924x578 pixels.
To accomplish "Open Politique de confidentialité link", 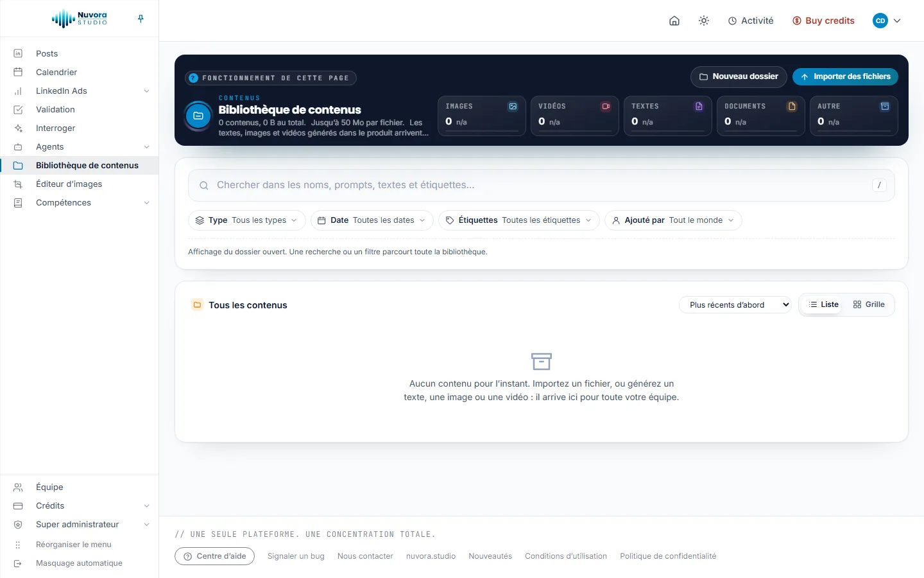I will tap(668, 556).
